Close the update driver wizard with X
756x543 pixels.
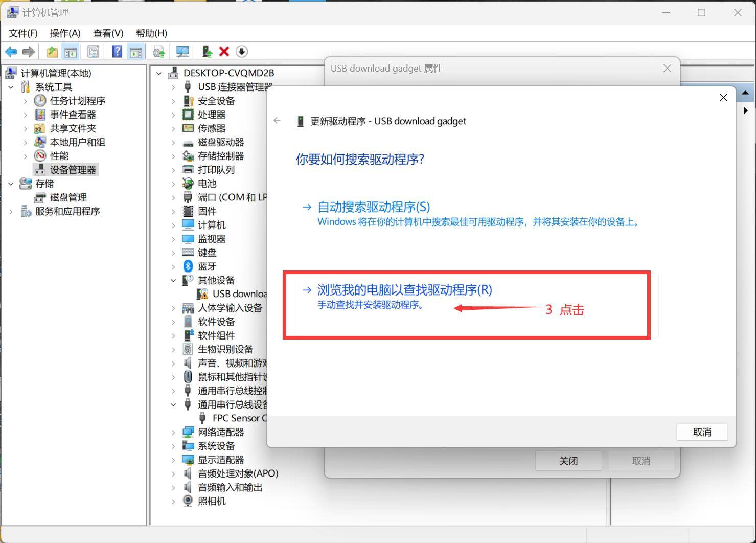click(x=723, y=97)
